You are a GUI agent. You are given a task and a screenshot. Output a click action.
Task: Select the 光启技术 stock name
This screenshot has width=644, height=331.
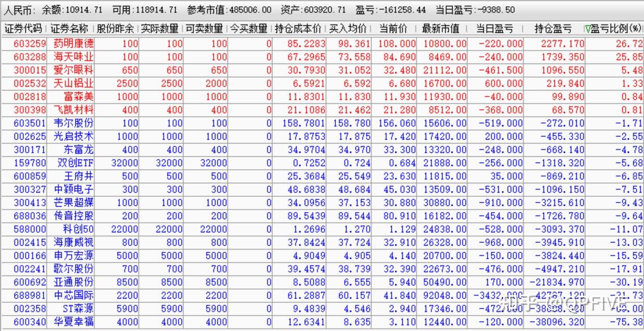click(x=73, y=136)
